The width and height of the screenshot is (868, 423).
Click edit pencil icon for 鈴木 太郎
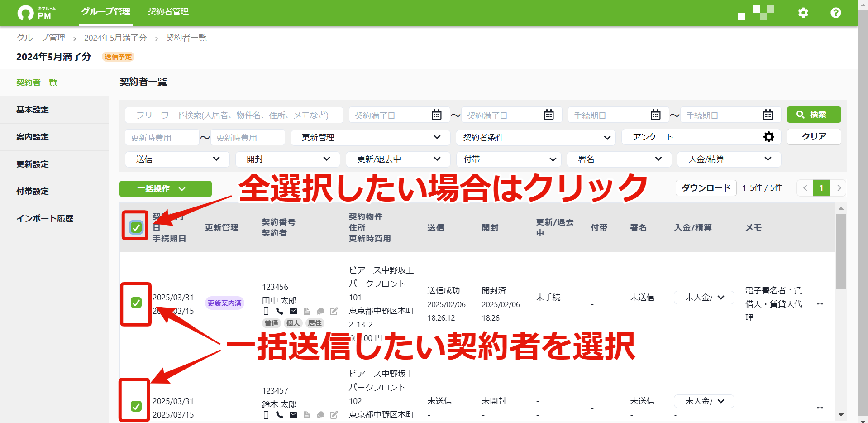tap(334, 415)
